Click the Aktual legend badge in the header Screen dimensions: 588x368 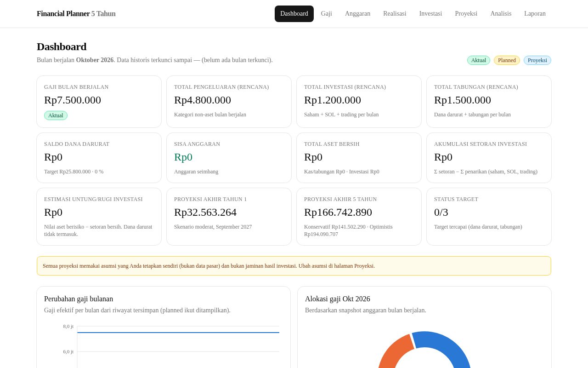[479, 60]
